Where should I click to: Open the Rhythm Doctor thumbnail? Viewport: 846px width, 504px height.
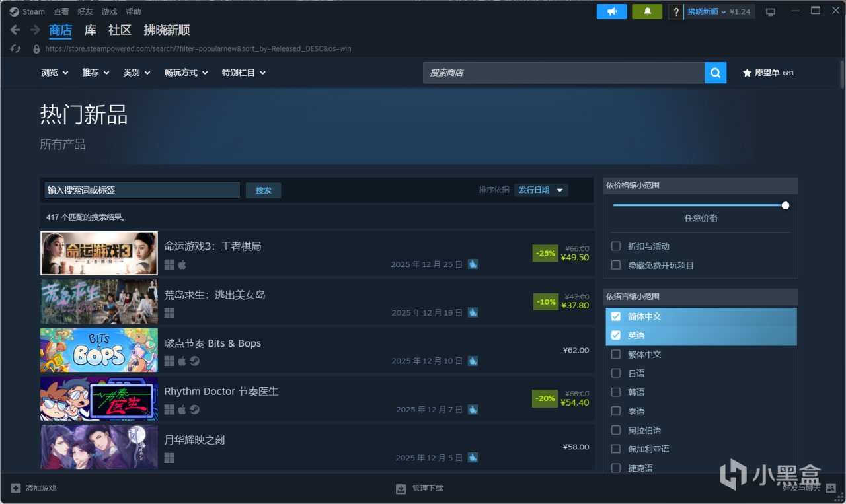[x=99, y=398]
